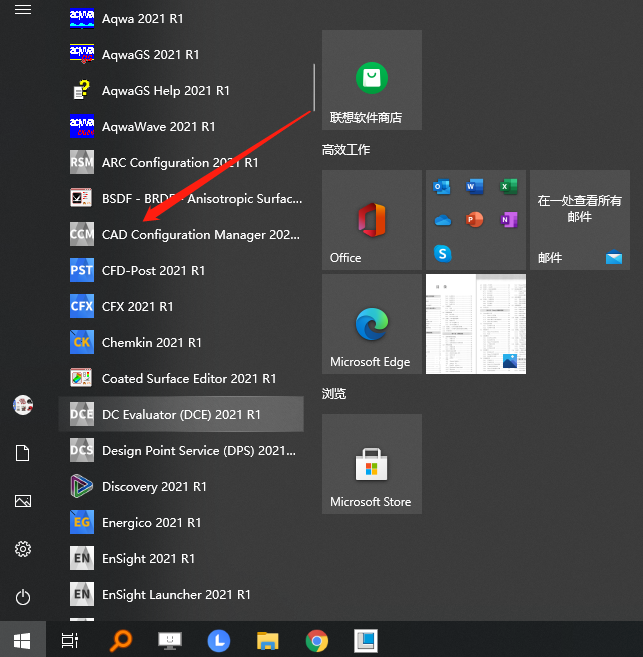The image size is (643, 657).
Task: Select DC Evaluator (DCE) 2021 R1 entry
Action: tap(180, 415)
